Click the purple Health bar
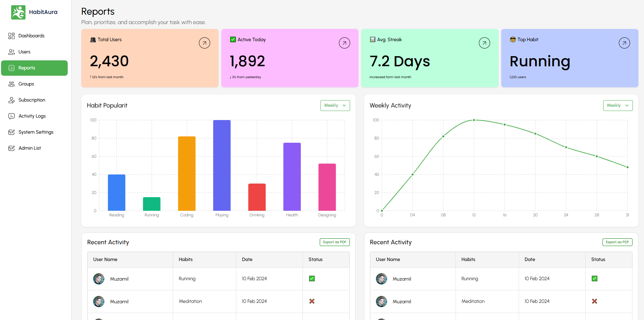 [x=292, y=177]
